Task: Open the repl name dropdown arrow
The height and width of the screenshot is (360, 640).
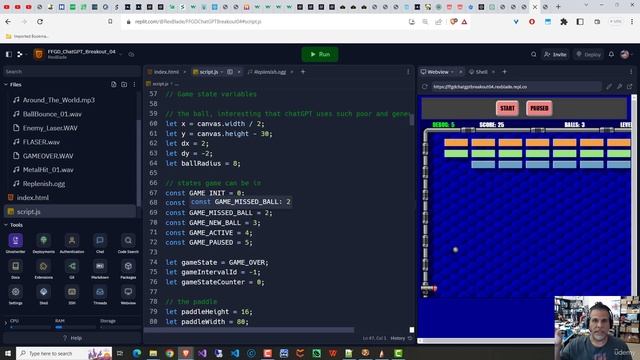Action: point(121,54)
